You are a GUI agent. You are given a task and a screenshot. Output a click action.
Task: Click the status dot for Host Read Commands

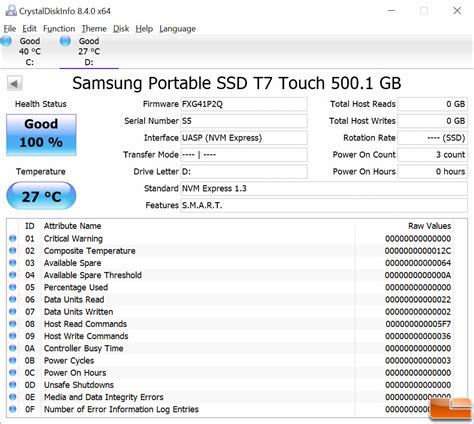pyautogui.click(x=13, y=324)
